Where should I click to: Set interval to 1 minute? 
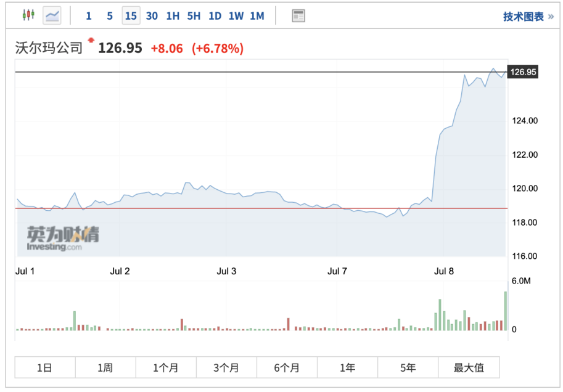tap(89, 16)
